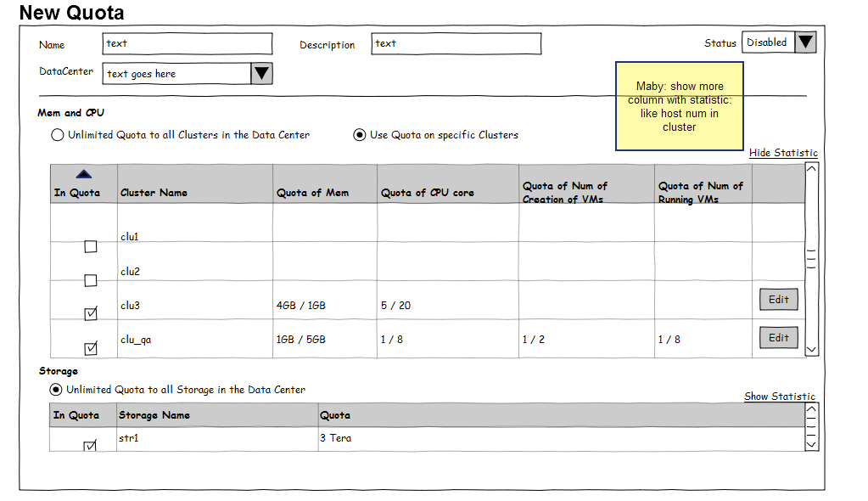Click Edit button for clu3 row
The image size is (868, 501).
point(778,300)
